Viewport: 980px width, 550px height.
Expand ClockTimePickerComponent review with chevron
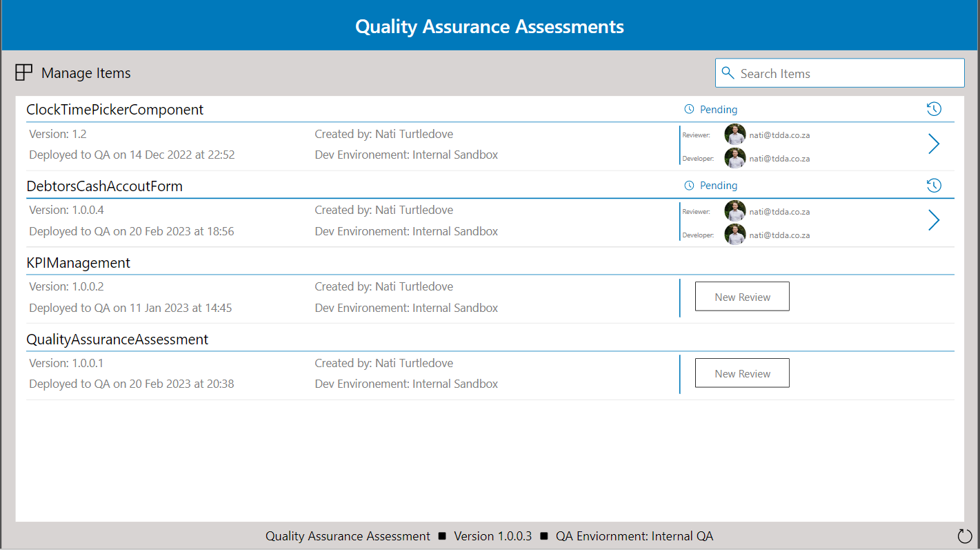pyautogui.click(x=934, y=144)
